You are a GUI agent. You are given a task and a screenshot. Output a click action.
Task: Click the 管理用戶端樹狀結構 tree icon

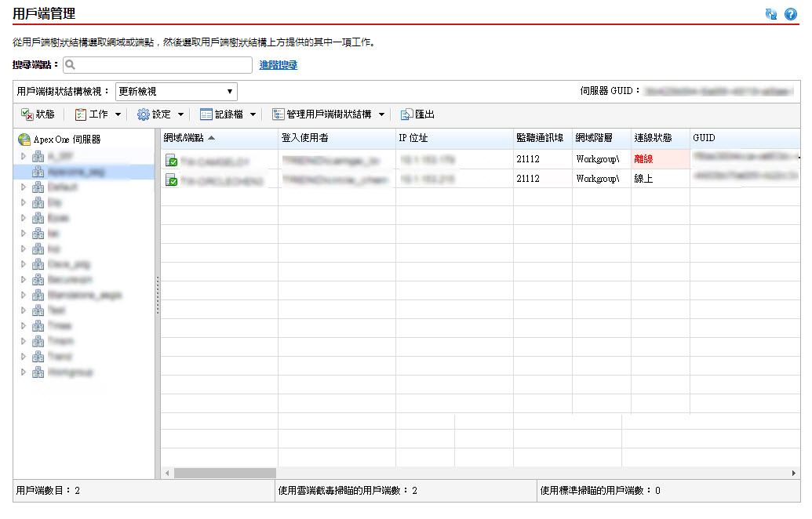(279, 114)
